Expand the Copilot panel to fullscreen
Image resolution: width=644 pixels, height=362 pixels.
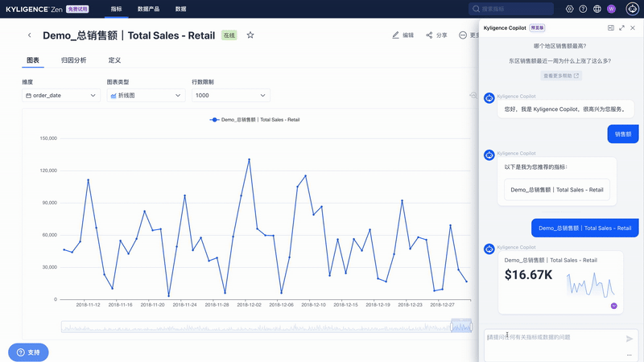click(x=621, y=28)
